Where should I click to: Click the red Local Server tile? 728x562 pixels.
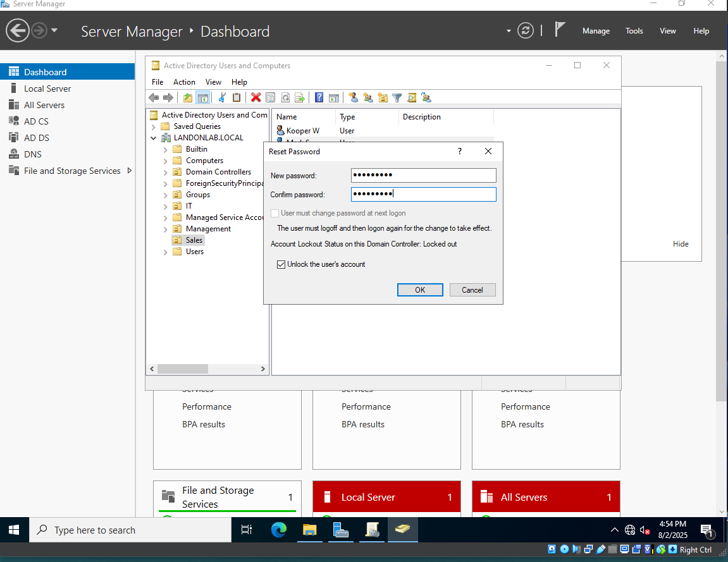386,497
